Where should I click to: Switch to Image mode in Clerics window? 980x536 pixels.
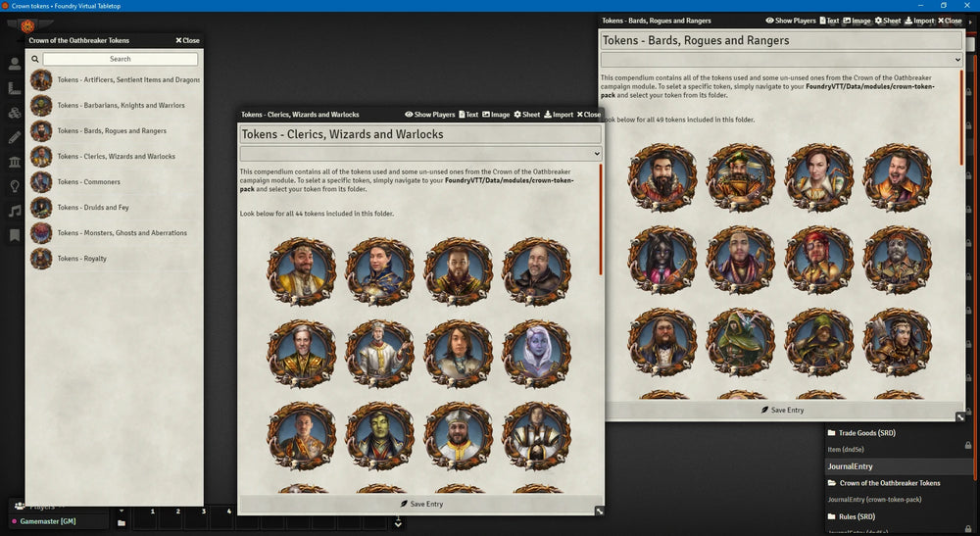[x=495, y=115]
